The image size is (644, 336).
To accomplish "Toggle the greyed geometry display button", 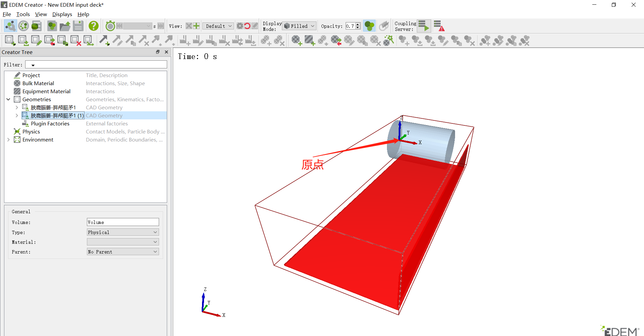I will click(x=384, y=26).
